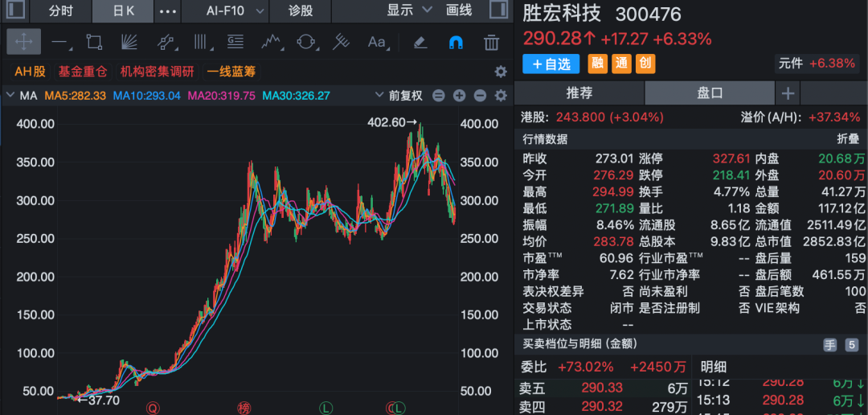The height and width of the screenshot is (415, 868).
Task: Toggle the blue magnet snap tool
Action: [x=456, y=42]
